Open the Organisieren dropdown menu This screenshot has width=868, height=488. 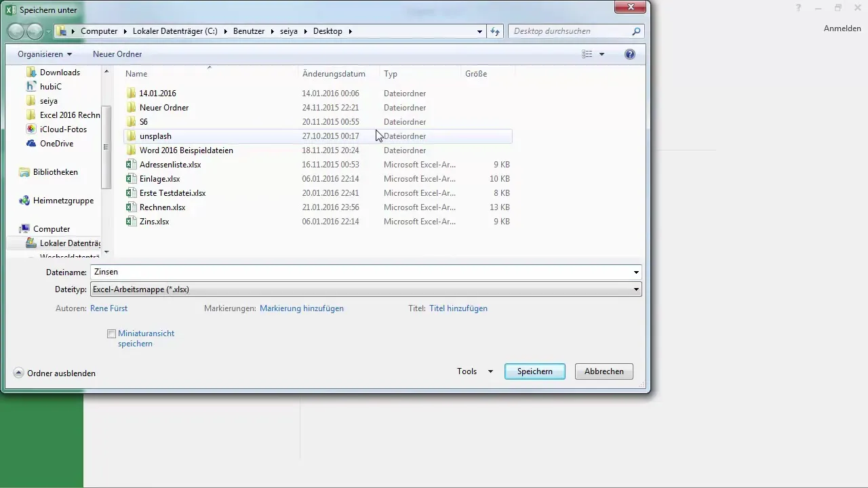[x=45, y=54]
